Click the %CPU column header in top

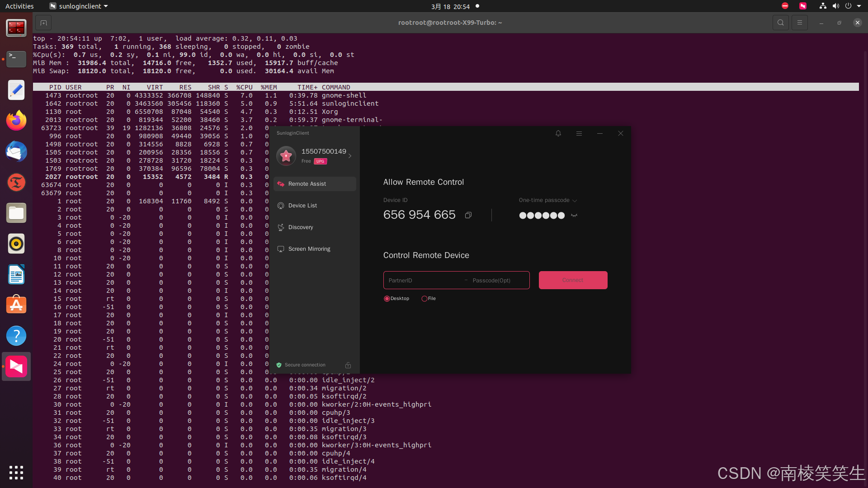(245, 87)
